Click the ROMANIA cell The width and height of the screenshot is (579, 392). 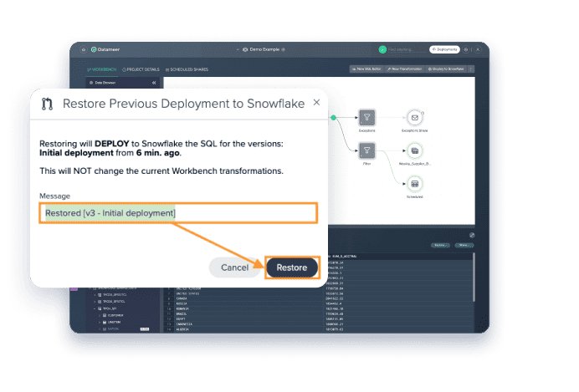[182, 309]
